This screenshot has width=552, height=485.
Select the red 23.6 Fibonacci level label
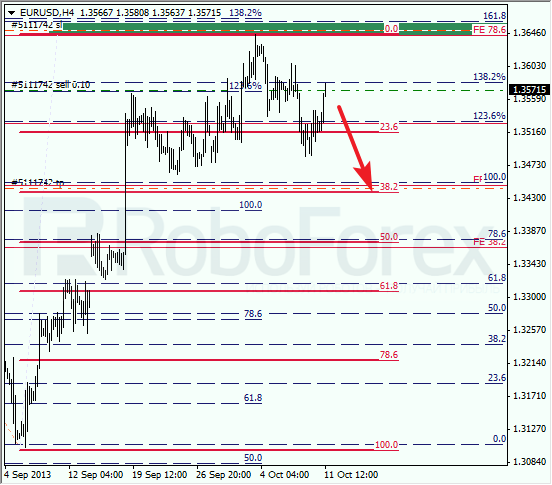(389, 127)
